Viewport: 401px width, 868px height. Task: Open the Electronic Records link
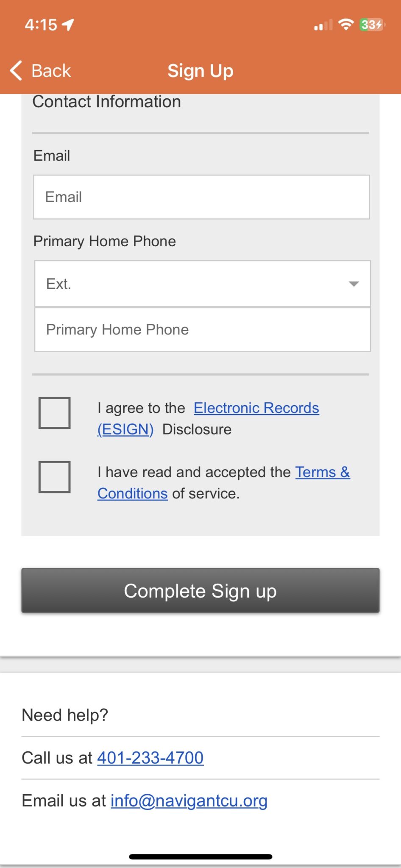click(256, 408)
